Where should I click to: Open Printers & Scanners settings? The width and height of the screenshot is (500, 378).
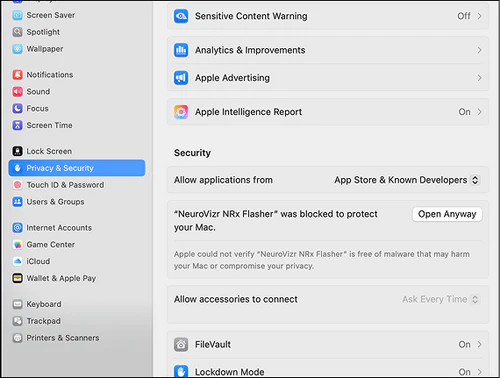click(x=56, y=338)
